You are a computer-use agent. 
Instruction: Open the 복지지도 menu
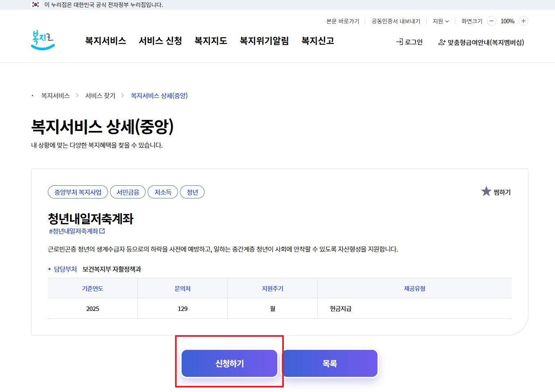point(211,41)
